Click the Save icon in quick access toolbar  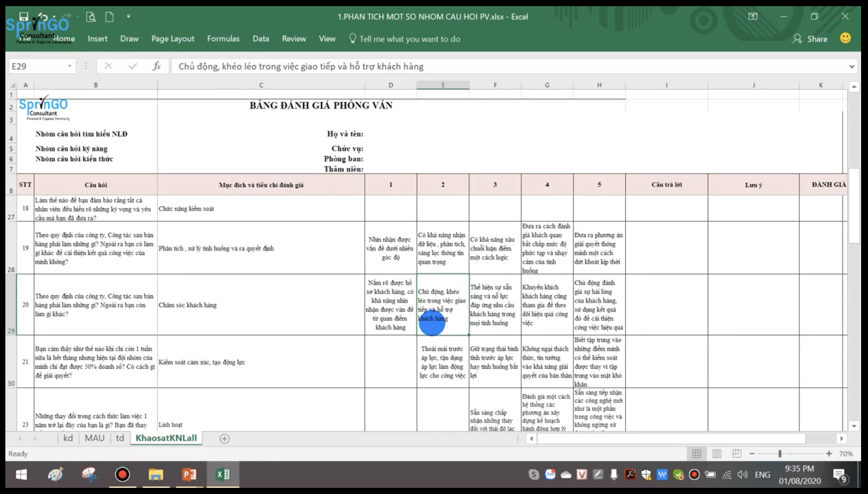point(24,16)
